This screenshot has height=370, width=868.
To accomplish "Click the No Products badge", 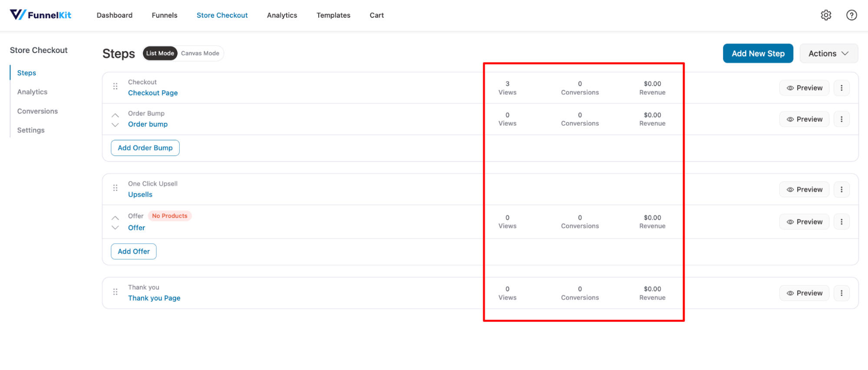I will tap(170, 216).
